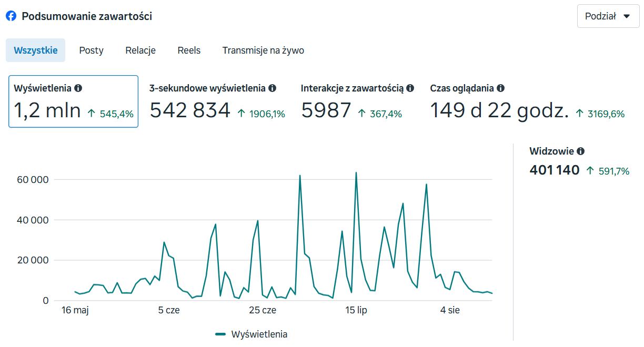Click the Podsumowanie zawartości heading
Screen dimensions: 644x347
(x=87, y=16)
